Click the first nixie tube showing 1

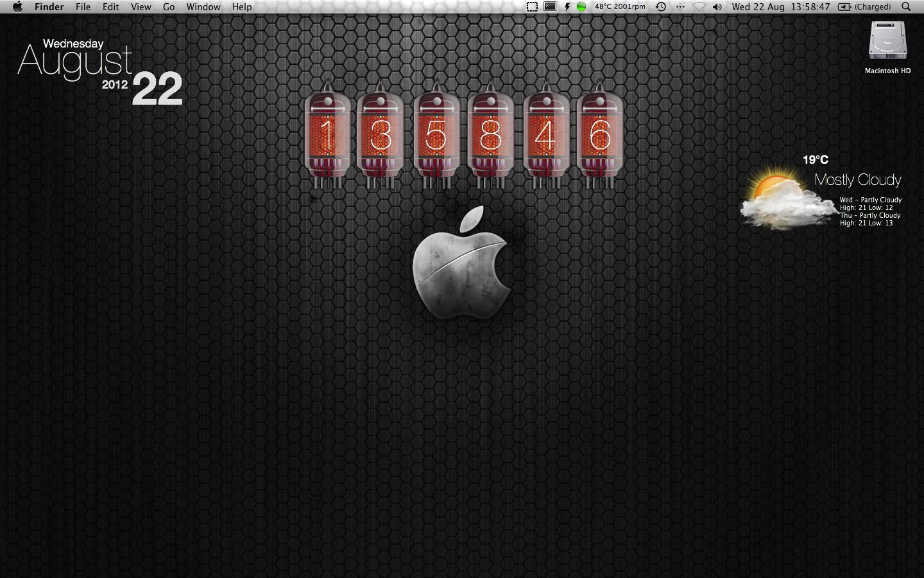[x=327, y=135]
